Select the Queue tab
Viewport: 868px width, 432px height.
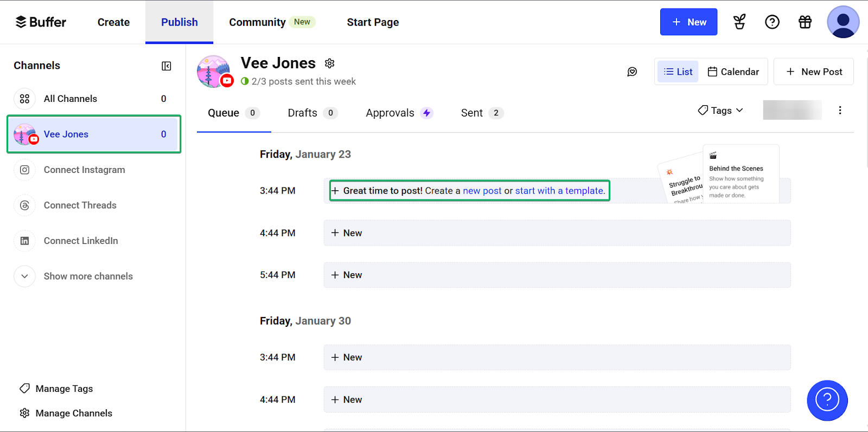(234, 113)
